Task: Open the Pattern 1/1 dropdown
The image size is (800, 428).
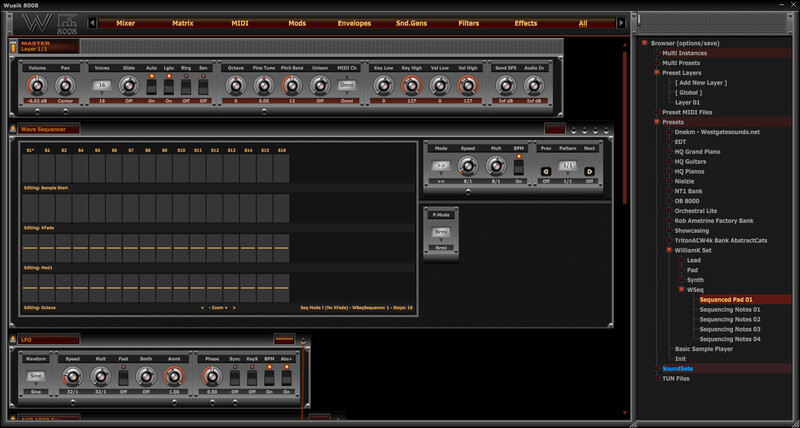Action: pyautogui.click(x=567, y=166)
